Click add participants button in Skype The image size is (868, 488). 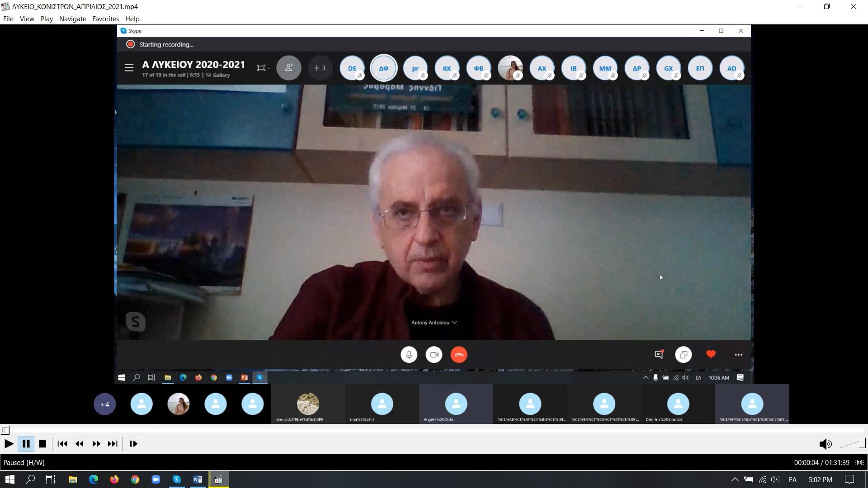pos(289,68)
